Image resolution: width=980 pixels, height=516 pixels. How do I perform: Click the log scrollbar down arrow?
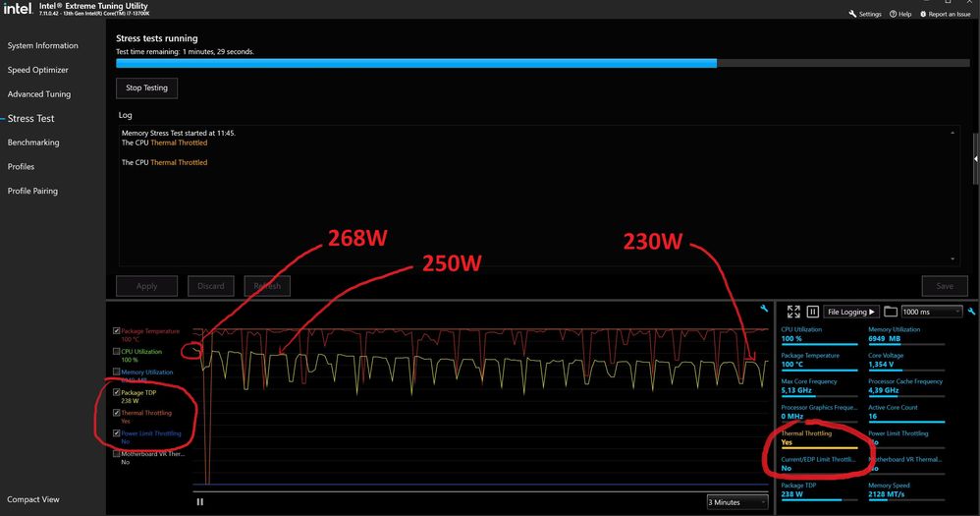click(x=953, y=258)
